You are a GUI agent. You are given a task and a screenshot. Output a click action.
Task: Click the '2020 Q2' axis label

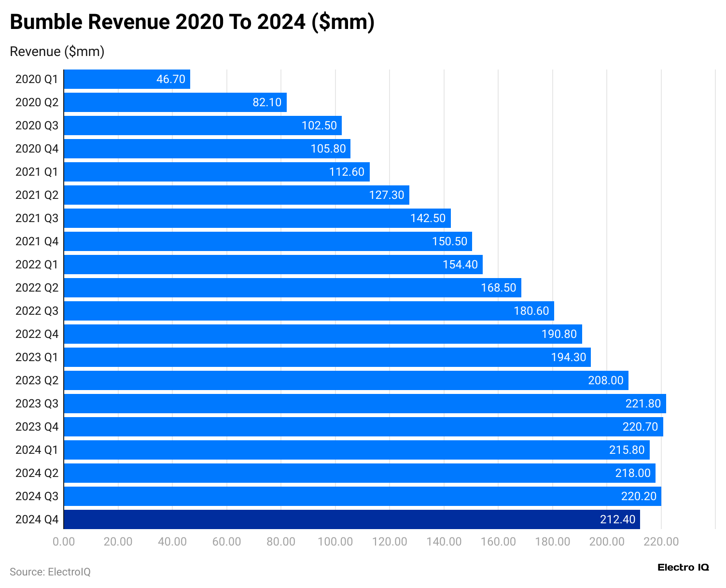[x=37, y=102]
